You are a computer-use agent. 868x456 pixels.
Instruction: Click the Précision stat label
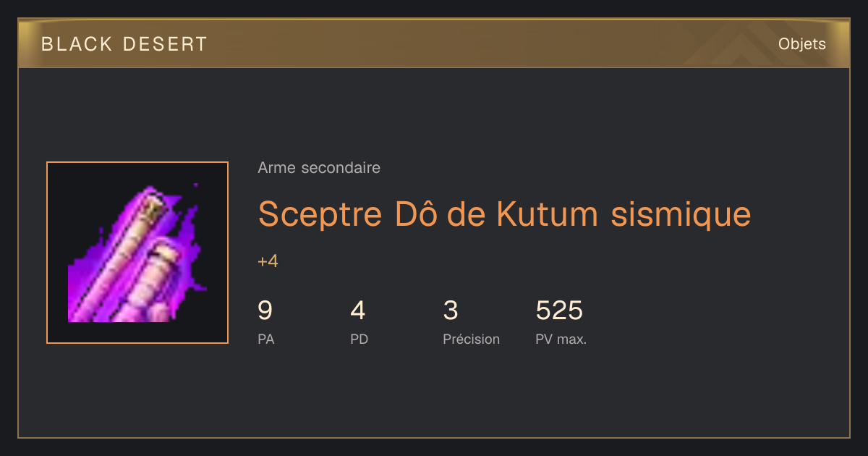tap(472, 339)
